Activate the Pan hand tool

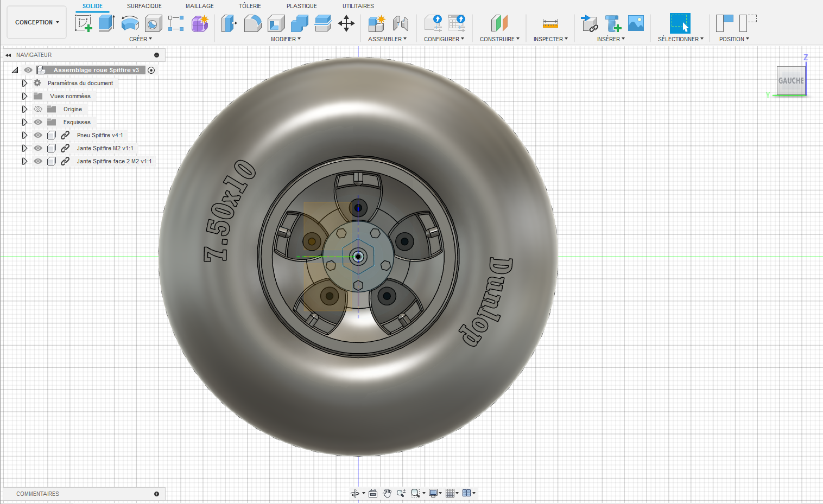point(387,493)
